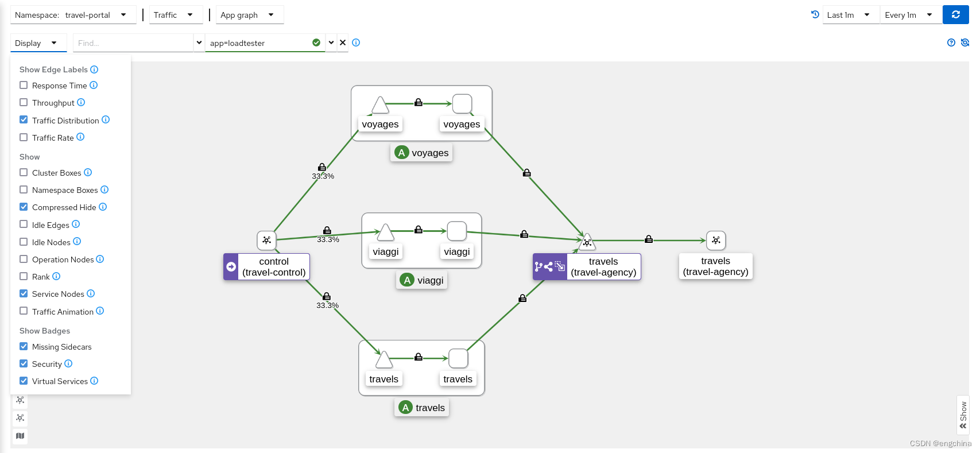The height and width of the screenshot is (453, 980).
Task: Open the Find presets dropdown arrow
Action: [x=199, y=42]
